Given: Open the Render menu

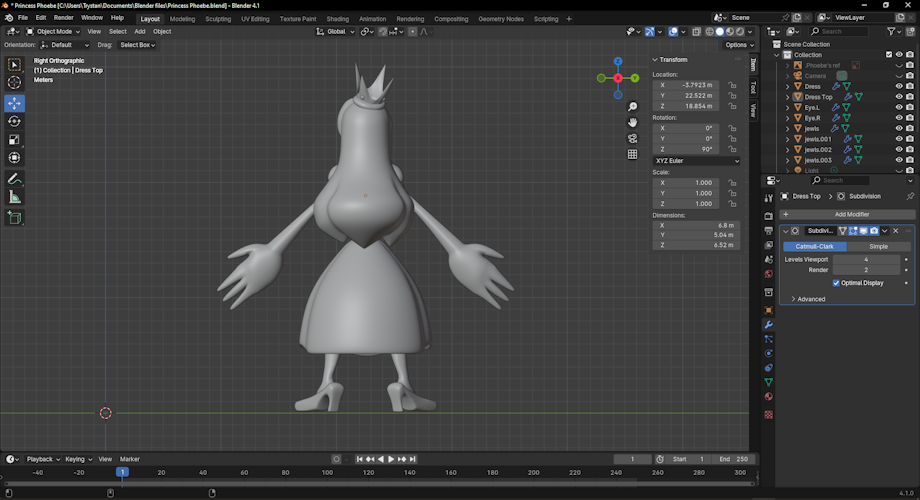Looking at the screenshot, I should 63,18.
